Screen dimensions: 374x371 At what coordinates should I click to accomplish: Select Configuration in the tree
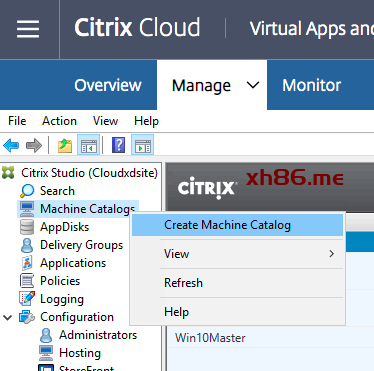(x=77, y=317)
